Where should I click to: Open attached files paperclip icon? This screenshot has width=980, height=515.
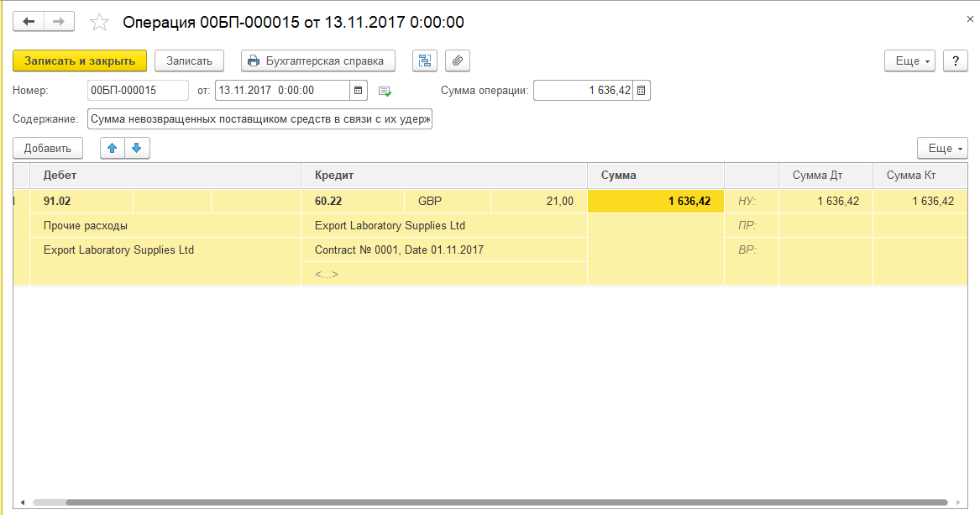click(458, 60)
